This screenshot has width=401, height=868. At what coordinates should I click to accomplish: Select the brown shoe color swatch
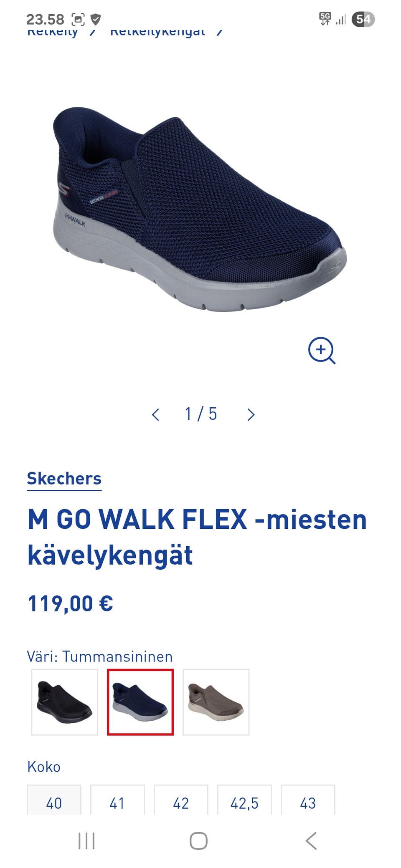point(216,702)
